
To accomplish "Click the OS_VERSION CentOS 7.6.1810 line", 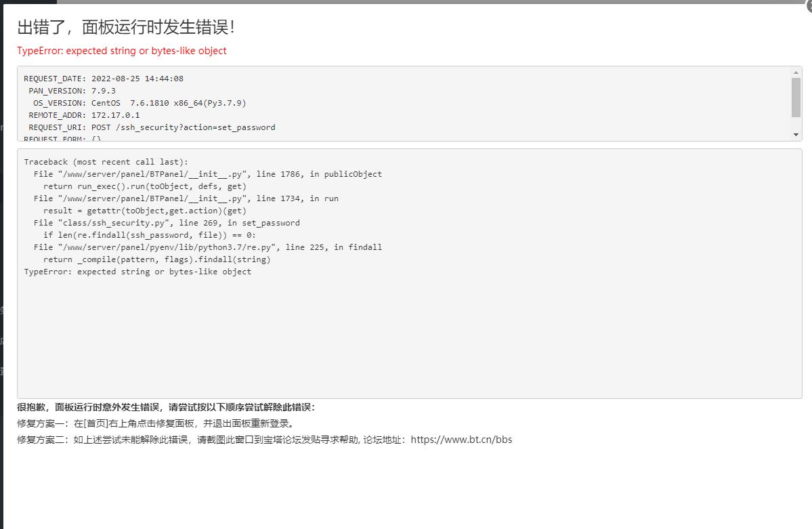I will (x=140, y=103).
